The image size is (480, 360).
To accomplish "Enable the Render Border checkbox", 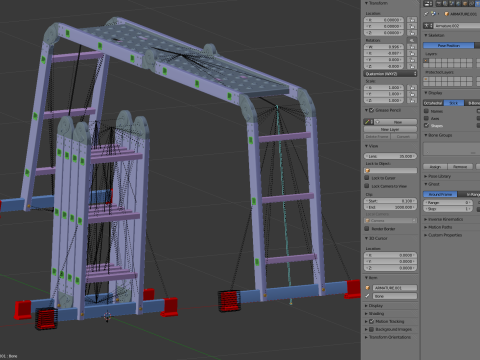I will (367, 229).
